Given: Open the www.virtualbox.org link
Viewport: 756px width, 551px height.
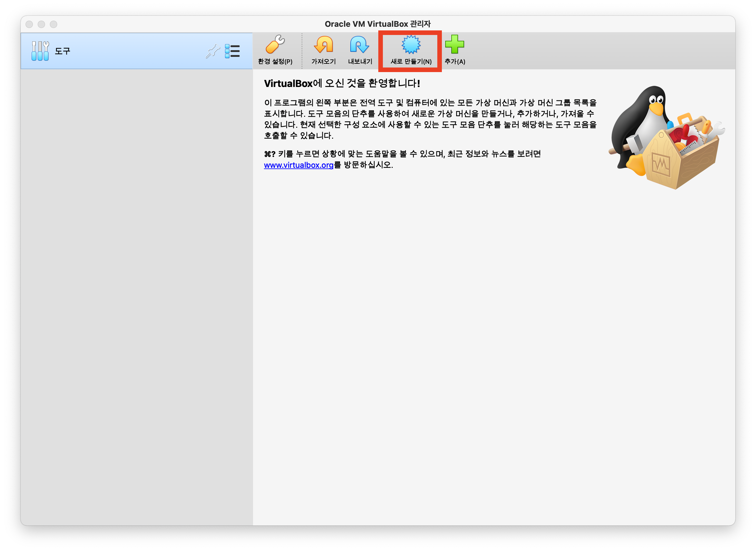Looking at the screenshot, I should click(298, 165).
